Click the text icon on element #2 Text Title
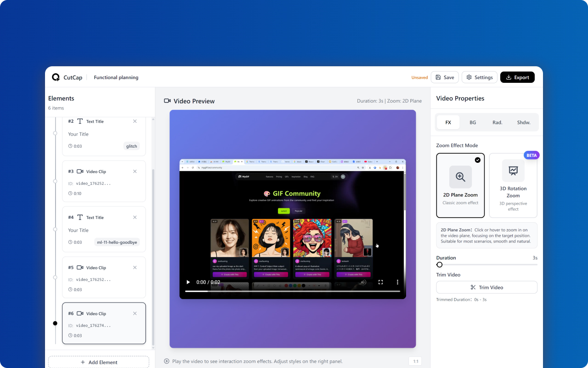The width and height of the screenshot is (588, 368). pos(80,121)
